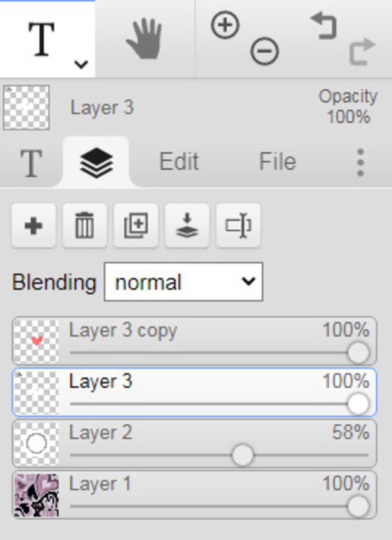Zoom out with the minus icon
This screenshot has height=540, width=392.
[265, 51]
